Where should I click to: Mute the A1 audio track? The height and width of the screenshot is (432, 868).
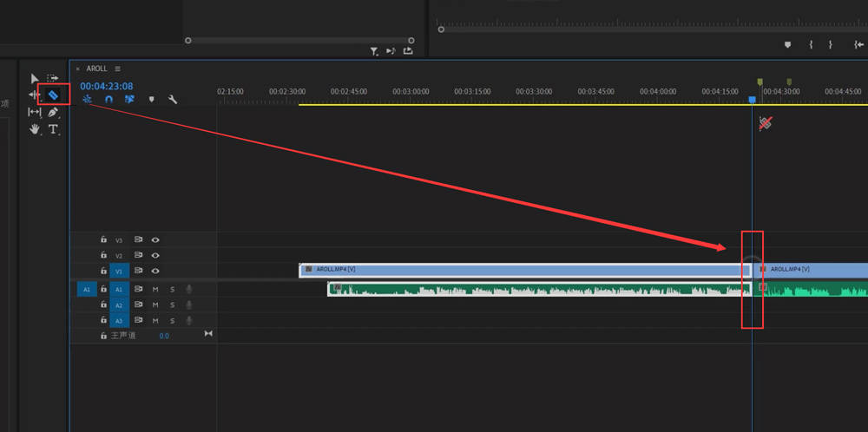tap(155, 289)
